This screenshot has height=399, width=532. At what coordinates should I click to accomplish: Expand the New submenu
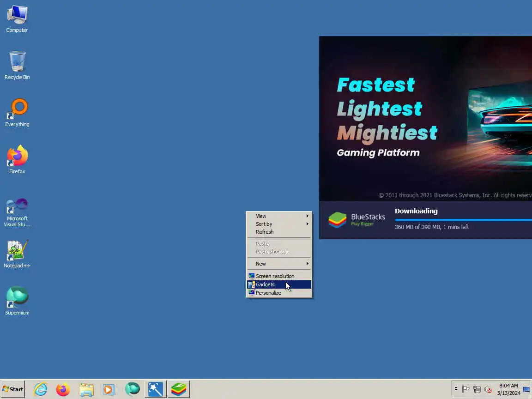[x=279, y=264]
